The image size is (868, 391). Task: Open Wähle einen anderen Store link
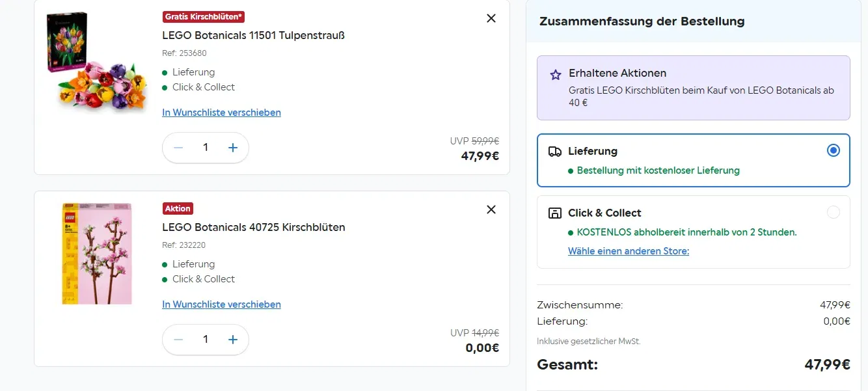coord(628,250)
